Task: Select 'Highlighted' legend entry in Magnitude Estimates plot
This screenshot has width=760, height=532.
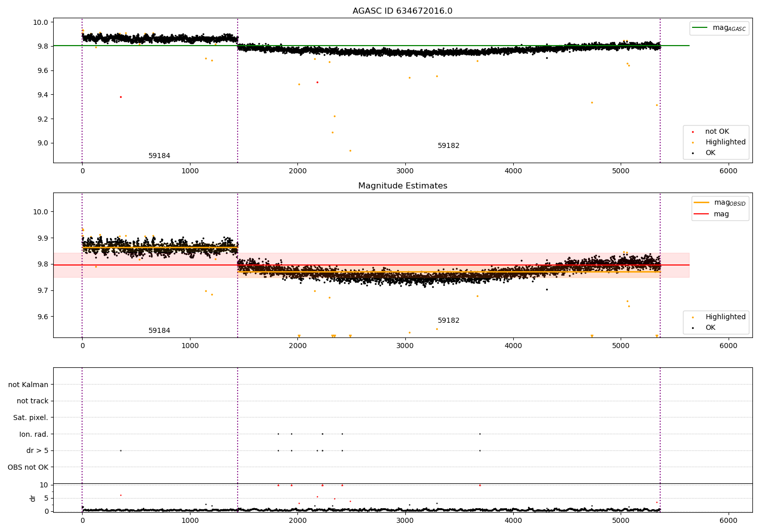Action: [726, 317]
